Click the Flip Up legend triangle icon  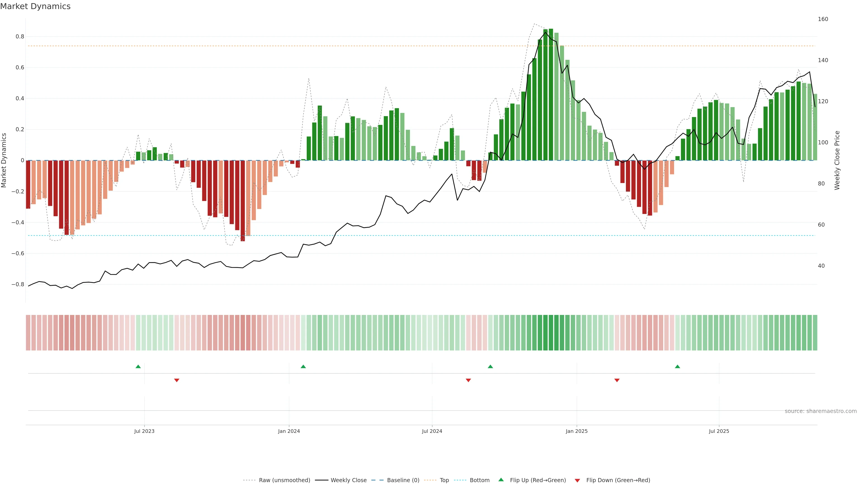tap(501, 480)
